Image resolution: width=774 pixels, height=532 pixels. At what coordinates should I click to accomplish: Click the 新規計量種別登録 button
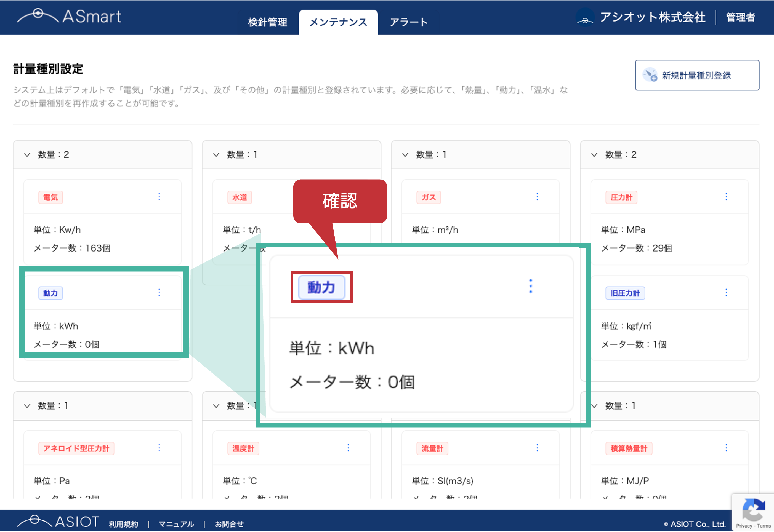coord(697,75)
